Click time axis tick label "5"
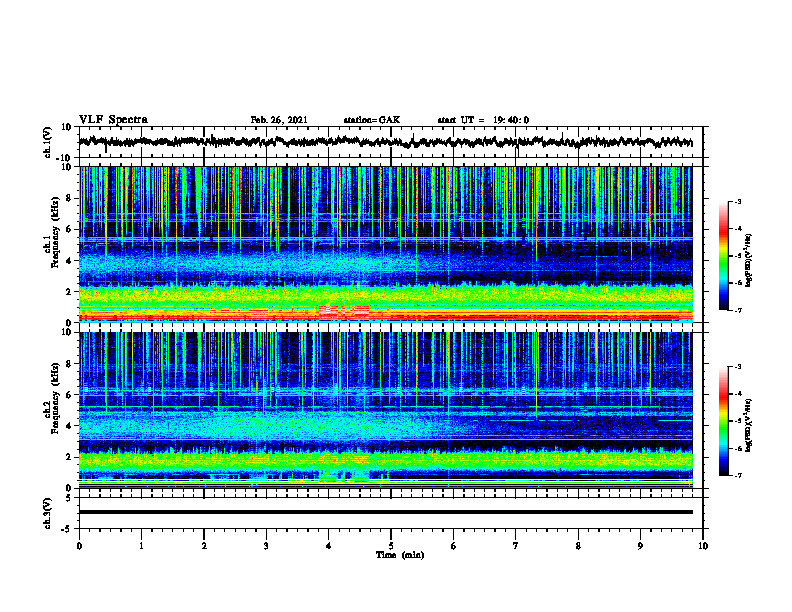The height and width of the screenshot is (612, 792). tap(391, 546)
